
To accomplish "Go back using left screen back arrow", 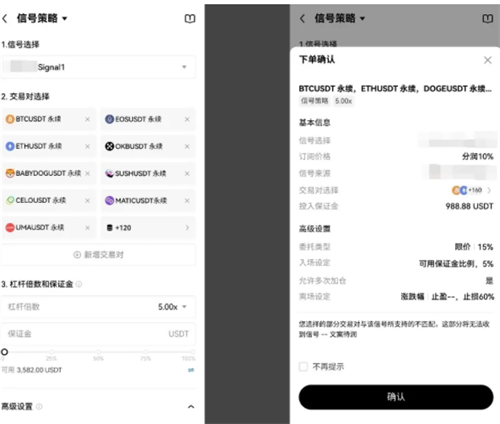I will [5, 19].
